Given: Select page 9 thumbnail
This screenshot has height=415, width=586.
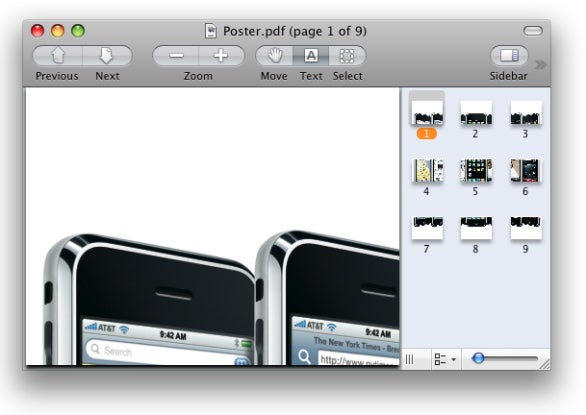Looking at the screenshot, I should [526, 228].
